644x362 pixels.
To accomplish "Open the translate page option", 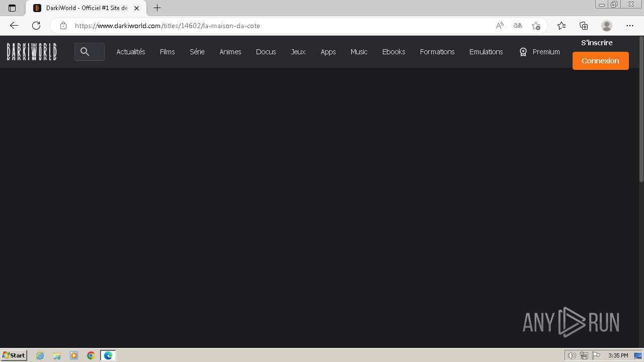I will 518,26.
